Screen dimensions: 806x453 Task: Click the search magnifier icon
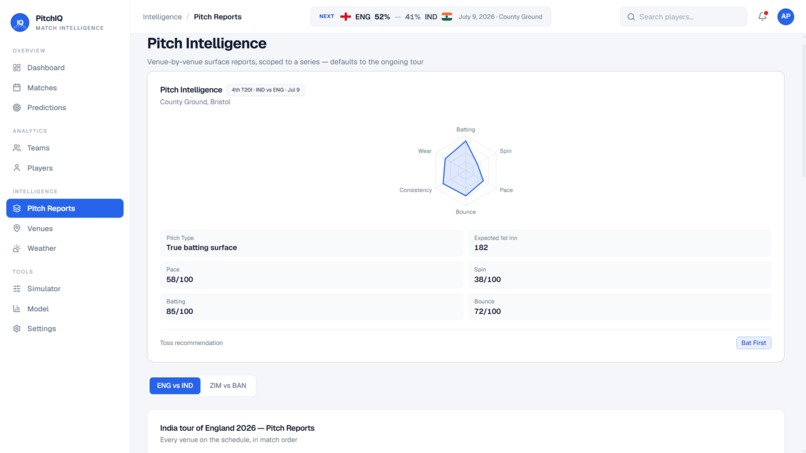click(631, 17)
